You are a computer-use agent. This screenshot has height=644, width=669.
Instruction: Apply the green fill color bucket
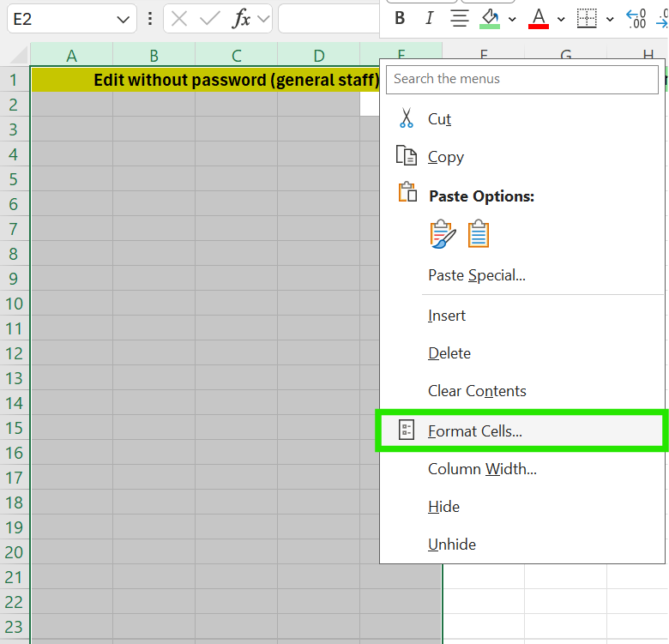490,19
